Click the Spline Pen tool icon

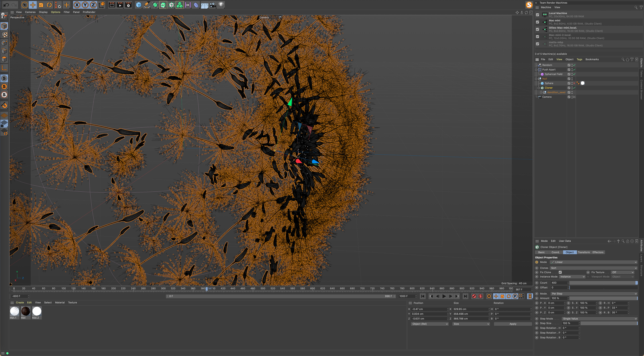147,5
